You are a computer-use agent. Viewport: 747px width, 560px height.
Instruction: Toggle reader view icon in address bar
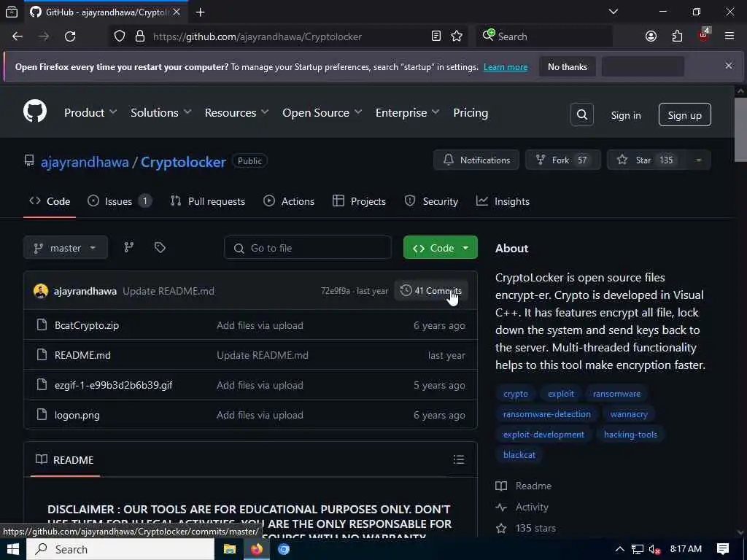click(436, 36)
